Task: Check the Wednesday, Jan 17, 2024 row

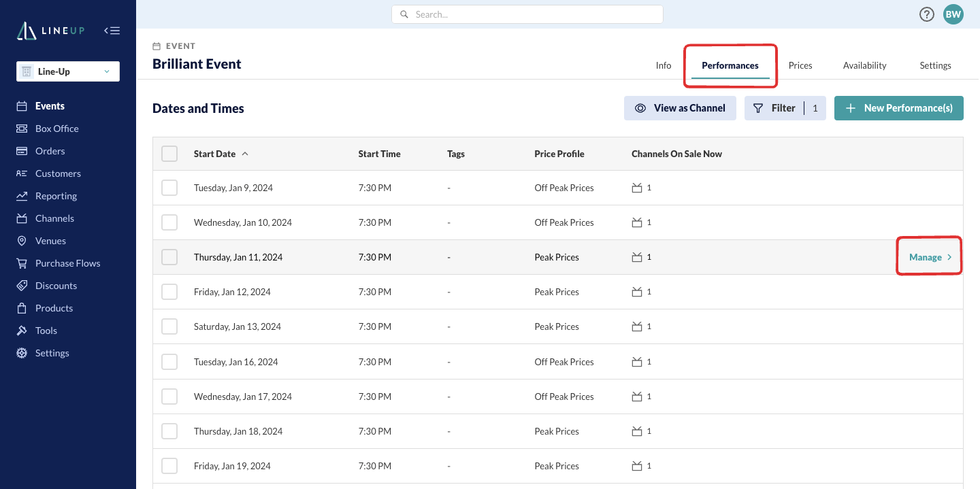Action: point(169,397)
